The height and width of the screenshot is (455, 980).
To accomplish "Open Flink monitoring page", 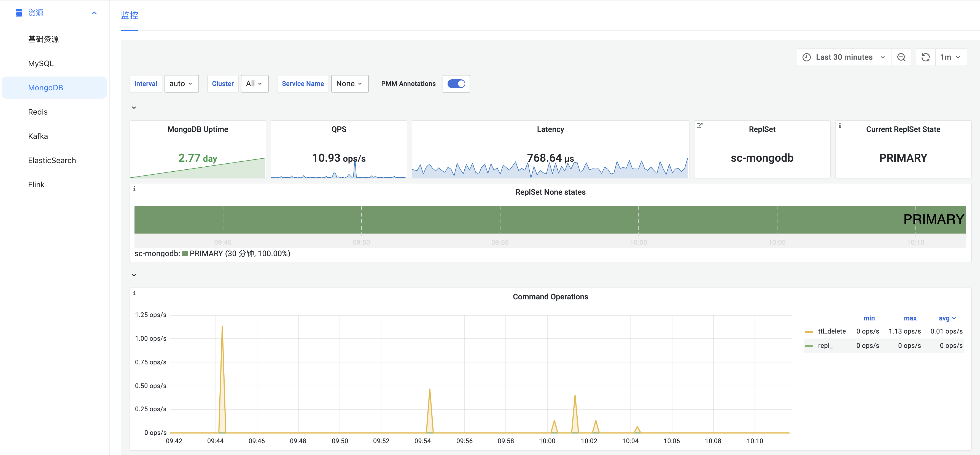I will tap(36, 185).
